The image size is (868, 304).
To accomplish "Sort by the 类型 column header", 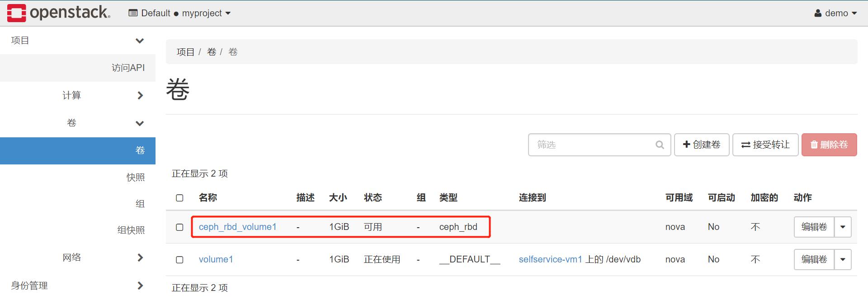I will pyautogui.click(x=448, y=197).
